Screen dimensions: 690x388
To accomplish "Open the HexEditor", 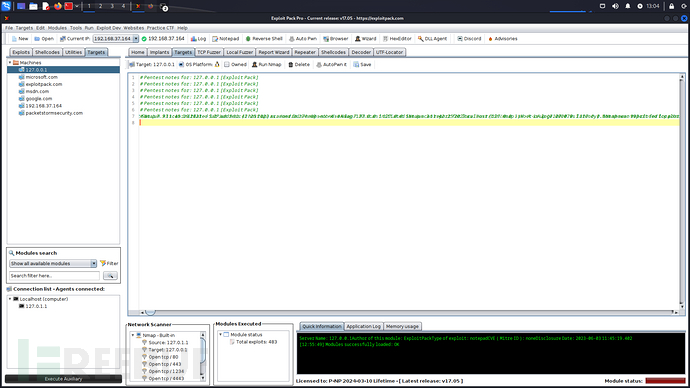I will coord(397,39).
